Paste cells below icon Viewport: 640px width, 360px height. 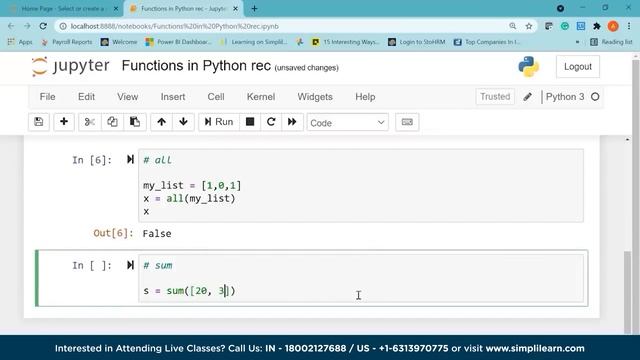(135, 122)
